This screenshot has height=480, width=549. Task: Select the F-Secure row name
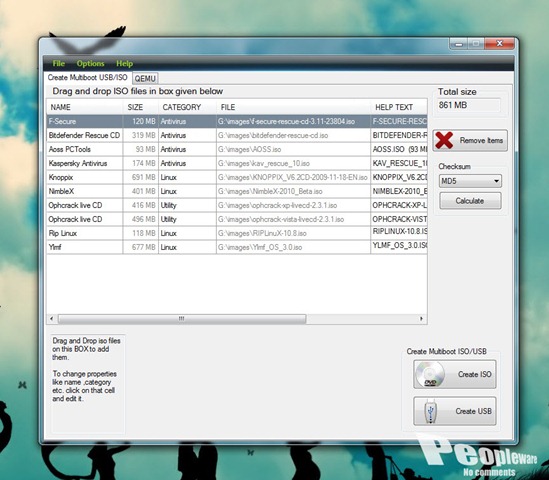84,121
